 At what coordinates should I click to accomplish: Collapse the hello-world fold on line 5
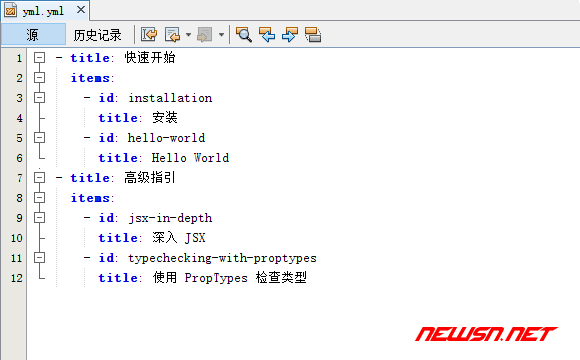[39, 138]
